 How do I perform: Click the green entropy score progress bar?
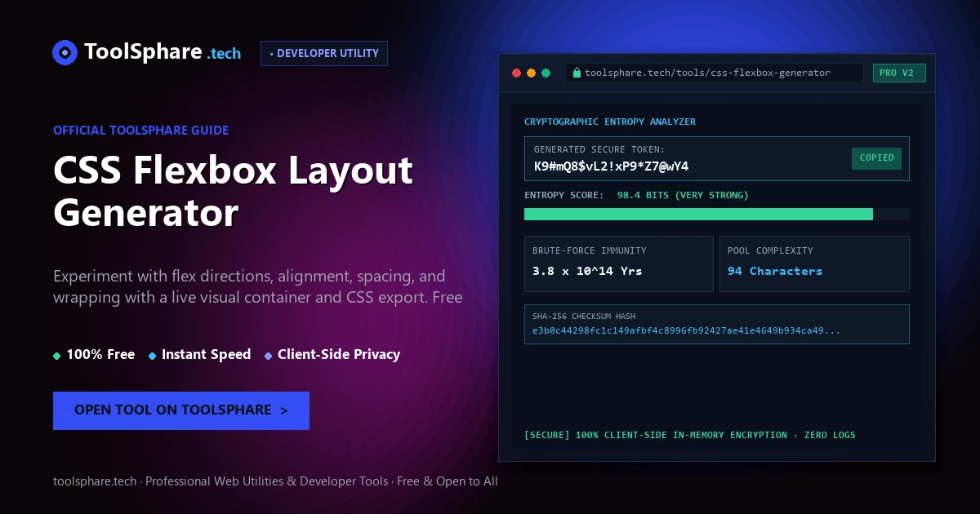coord(698,214)
